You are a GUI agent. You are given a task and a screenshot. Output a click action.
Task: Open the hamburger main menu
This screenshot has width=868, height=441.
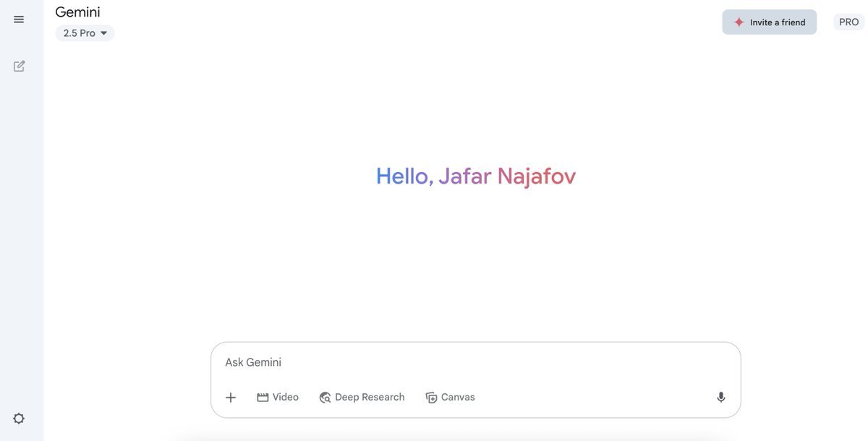point(19,20)
